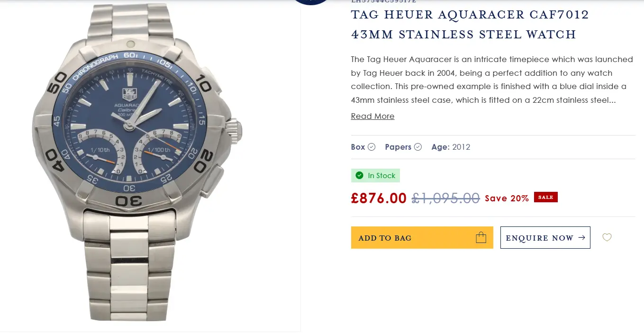Image resolution: width=644 pixels, height=333 pixels.
Task: Click the product description paragraph text
Action: coord(492,80)
